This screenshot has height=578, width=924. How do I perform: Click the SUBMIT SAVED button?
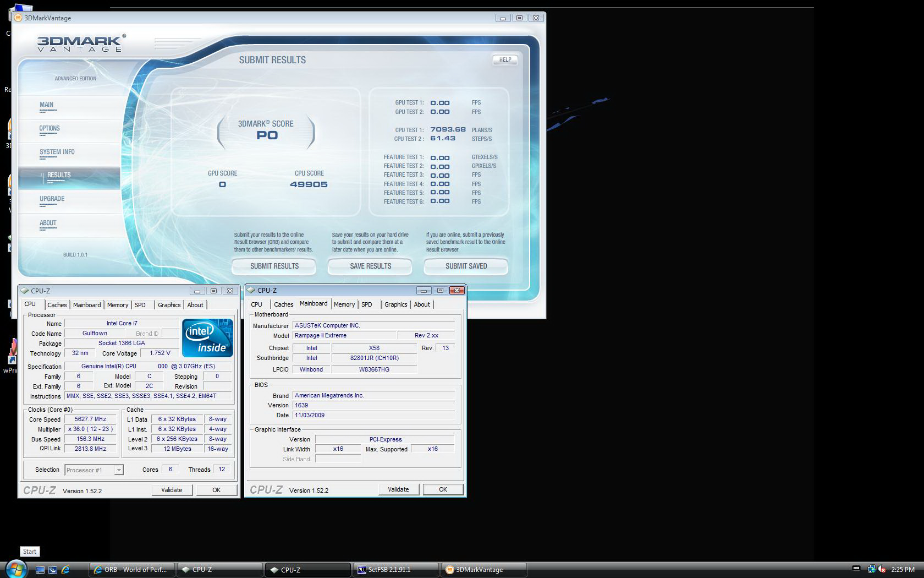pyautogui.click(x=466, y=266)
